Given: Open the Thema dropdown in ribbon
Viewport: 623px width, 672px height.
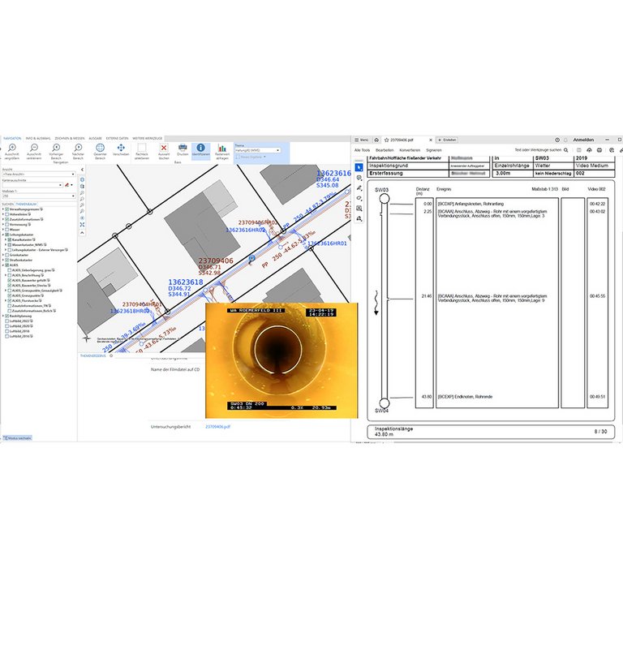Looking at the screenshot, I should pos(257,150).
